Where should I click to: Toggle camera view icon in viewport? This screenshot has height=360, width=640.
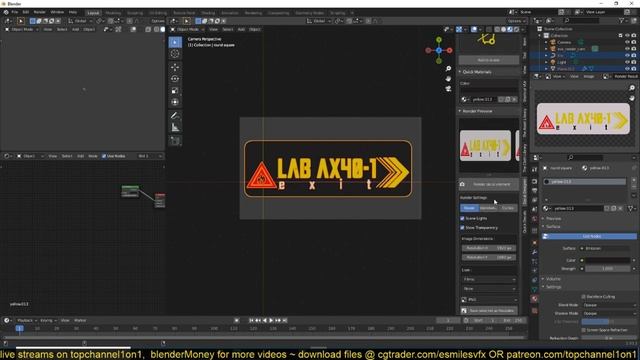pyautogui.click(x=448, y=89)
